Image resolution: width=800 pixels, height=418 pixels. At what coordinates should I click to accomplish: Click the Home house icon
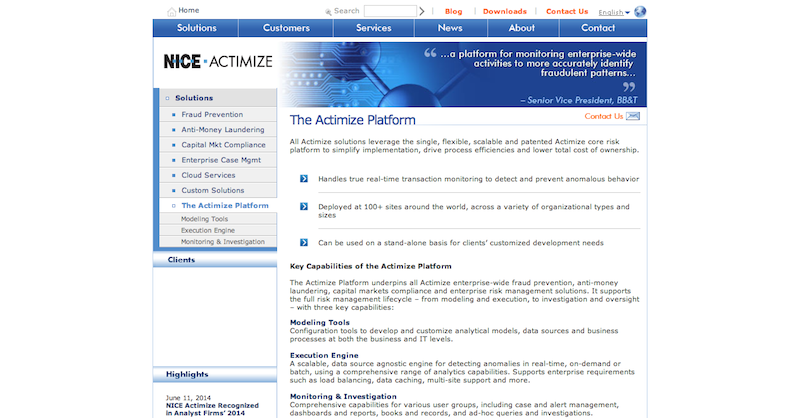[x=171, y=11]
